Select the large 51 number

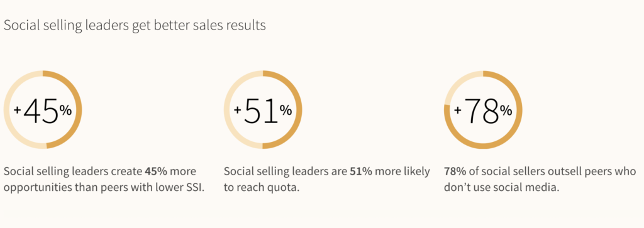coord(261,111)
